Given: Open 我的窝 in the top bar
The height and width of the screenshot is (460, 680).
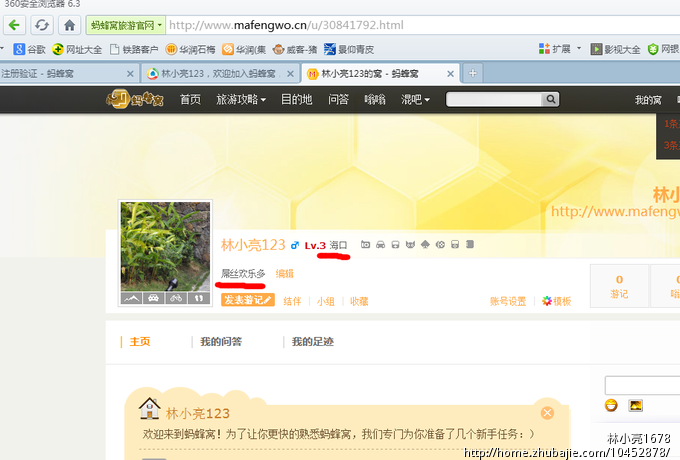Looking at the screenshot, I should pos(648,100).
